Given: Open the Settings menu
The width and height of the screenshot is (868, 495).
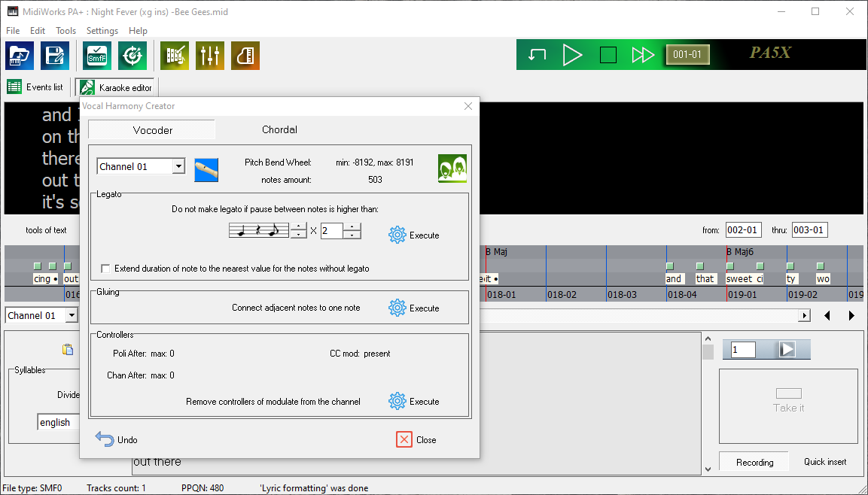Looking at the screenshot, I should click(102, 31).
